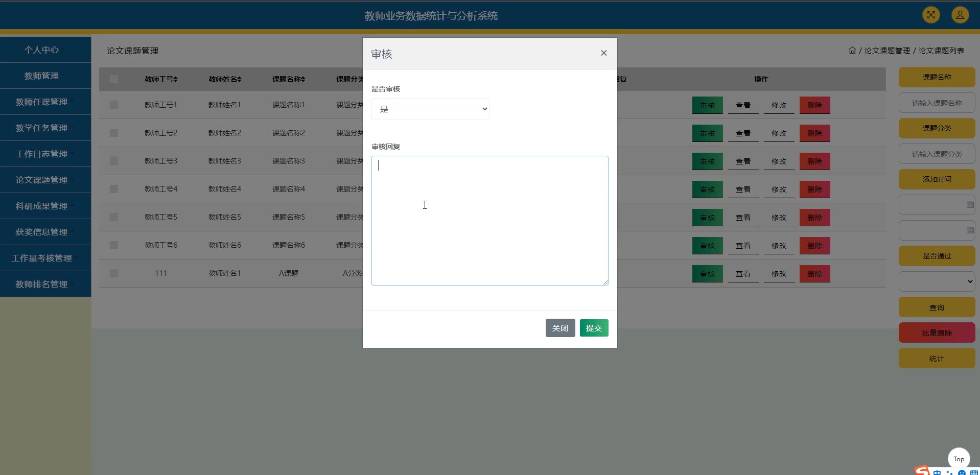Sort the table by the 课题名称 column
The image size is (980, 475).
(289, 79)
